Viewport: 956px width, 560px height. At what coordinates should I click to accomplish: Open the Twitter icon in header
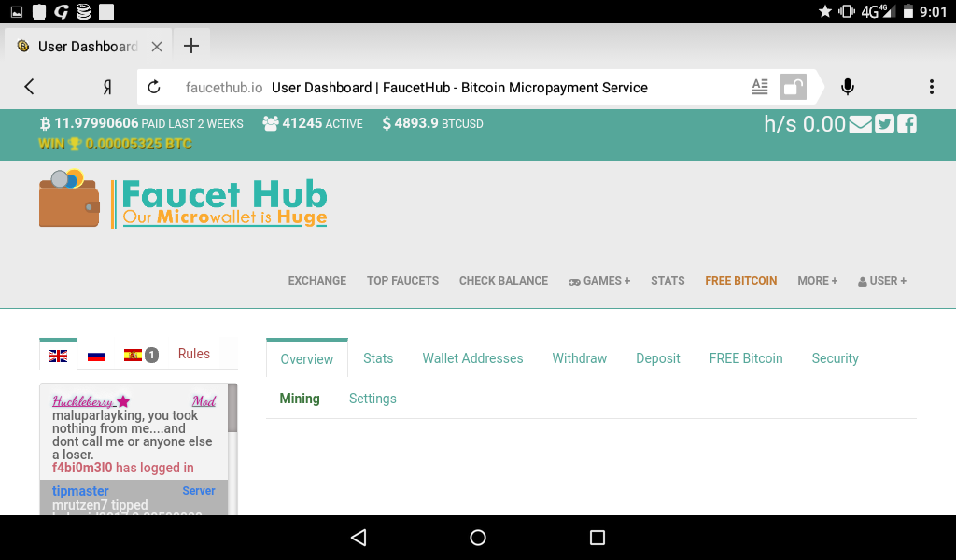[x=884, y=124]
